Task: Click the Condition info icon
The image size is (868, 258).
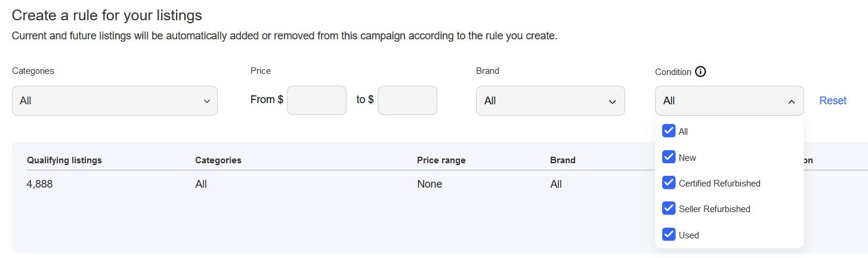Action: tap(701, 72)
